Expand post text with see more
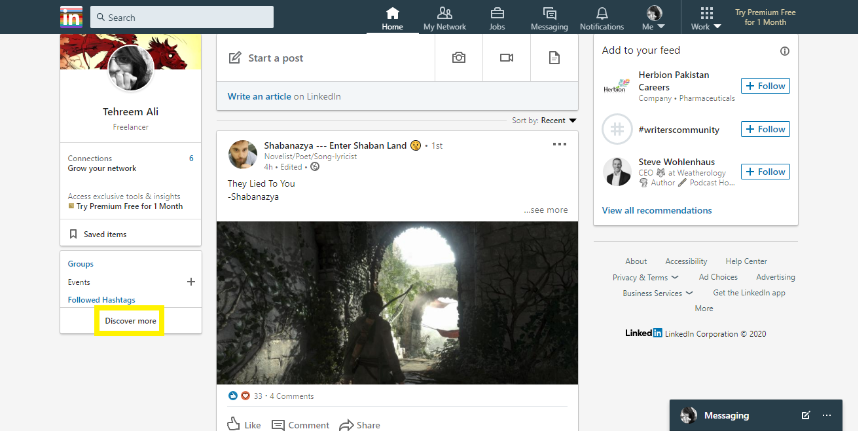 pyautogui.click(x=546, y=210)
